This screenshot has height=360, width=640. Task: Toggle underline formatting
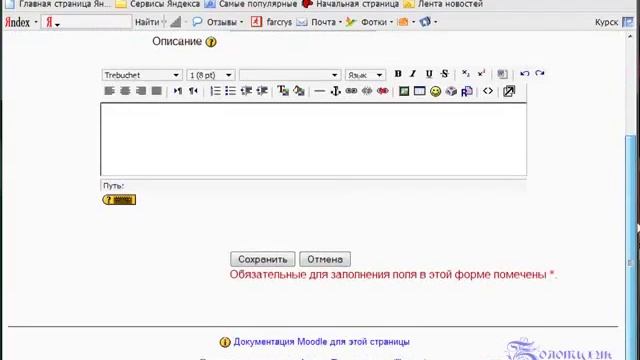(x=429, y=74)
